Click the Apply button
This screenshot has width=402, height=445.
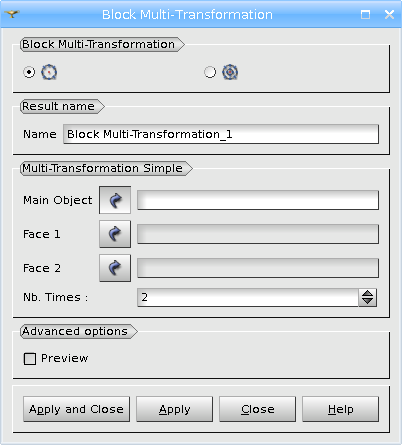[174, 409]
